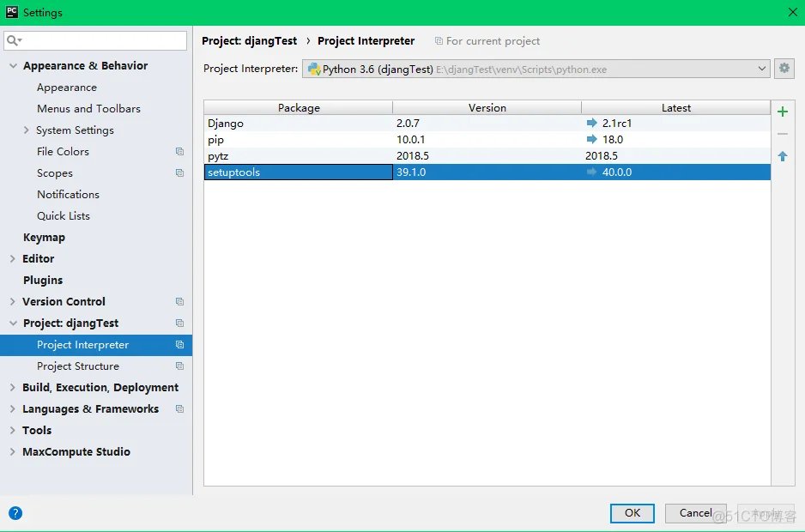Click the upgrade package arrow icon
This screenshot has height=532, width=805.
pos(783,156)
